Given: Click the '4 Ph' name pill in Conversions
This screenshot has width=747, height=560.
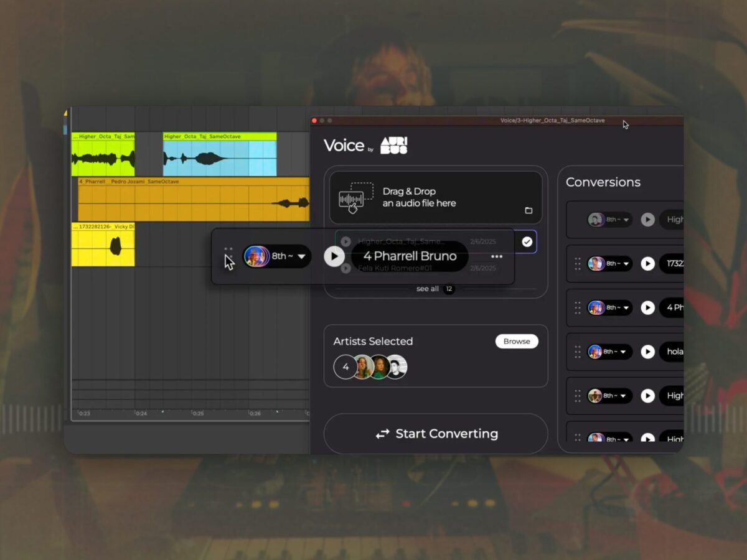Looking at the screenshot, I should (x=672, y=307).
